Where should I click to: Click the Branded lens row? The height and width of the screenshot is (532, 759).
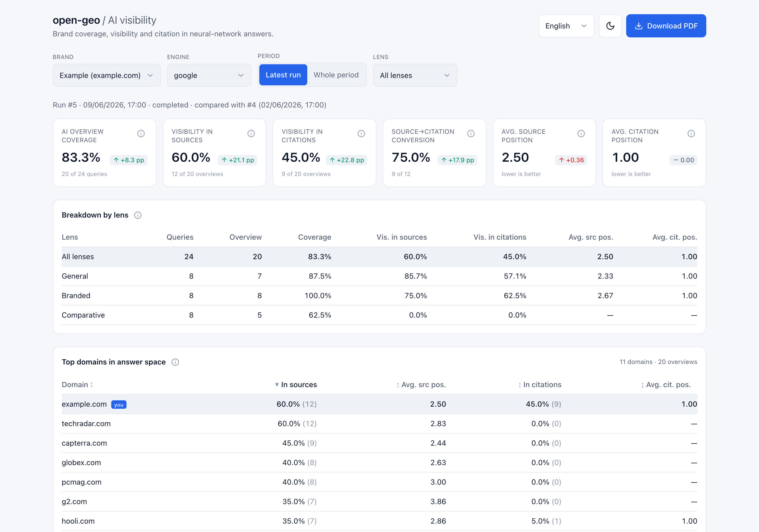coord(379,296)
